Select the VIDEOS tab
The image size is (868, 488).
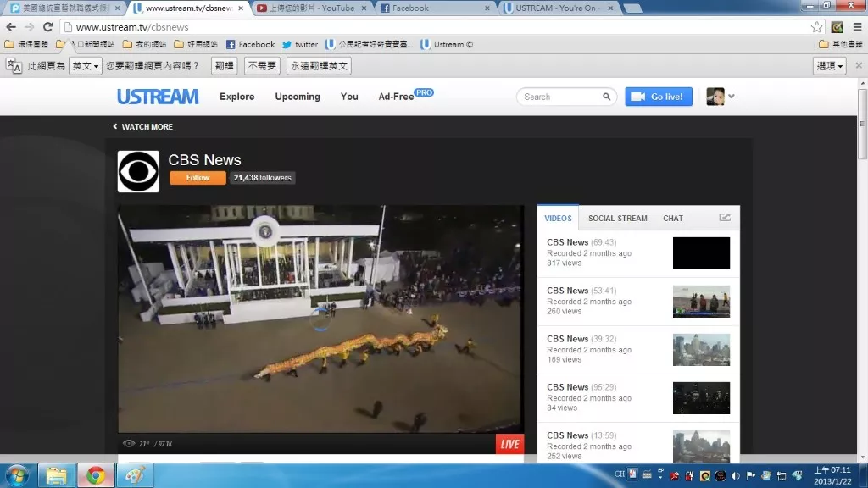[558, 218]
